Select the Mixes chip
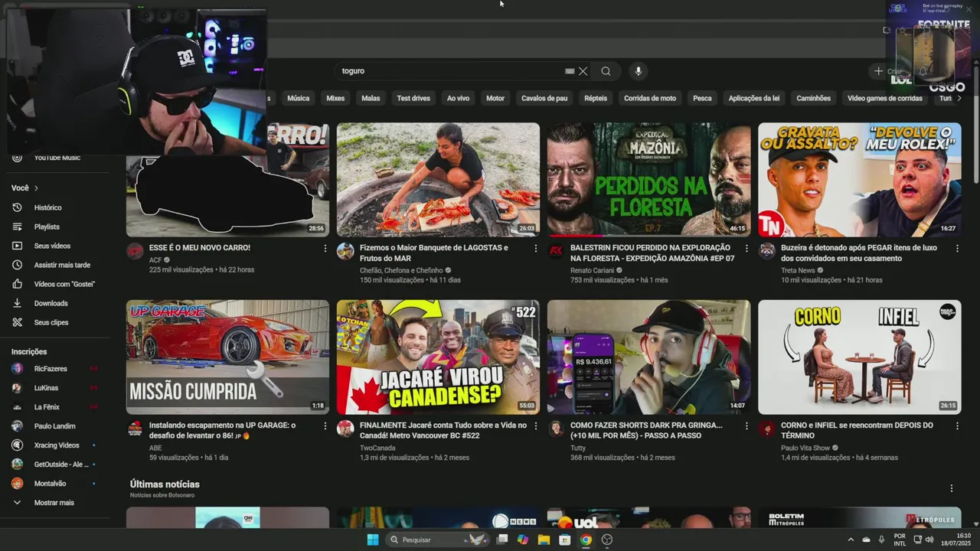Image resolution: width=980 pixels, height=551 pixels. point(335,98)
